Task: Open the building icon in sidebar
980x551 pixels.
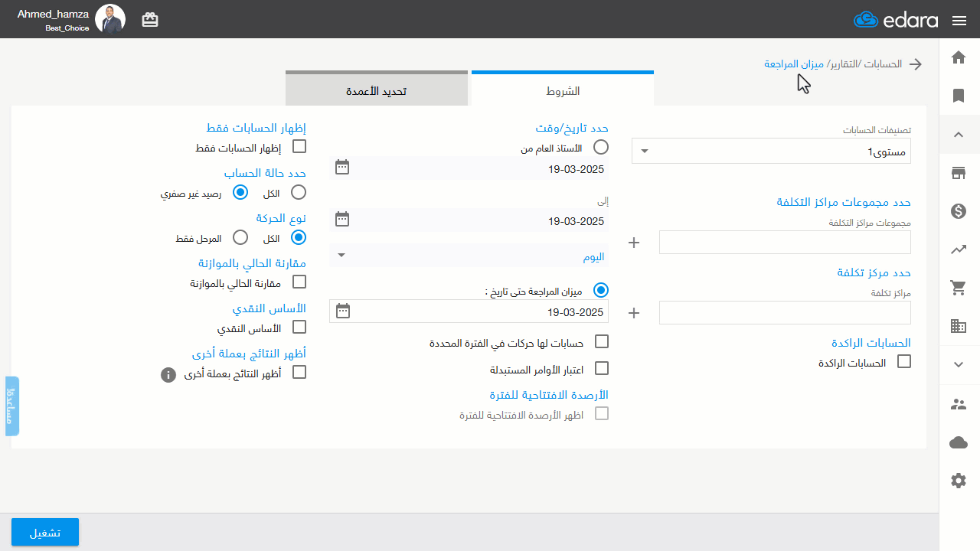Action: 959,326
